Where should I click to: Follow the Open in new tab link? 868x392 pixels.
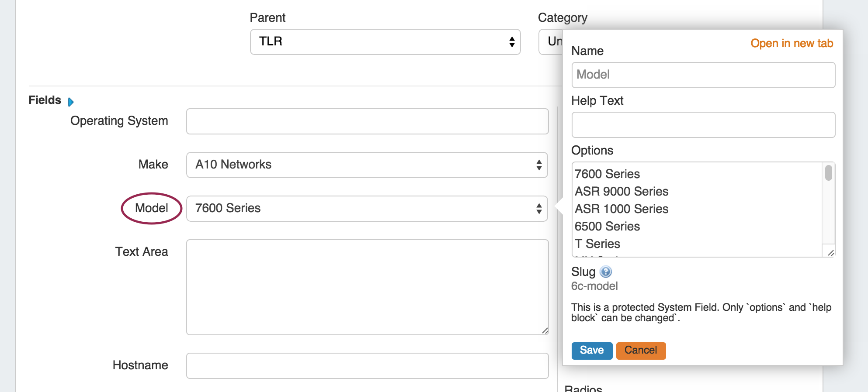pyautogui.click(x=792, y=43)
